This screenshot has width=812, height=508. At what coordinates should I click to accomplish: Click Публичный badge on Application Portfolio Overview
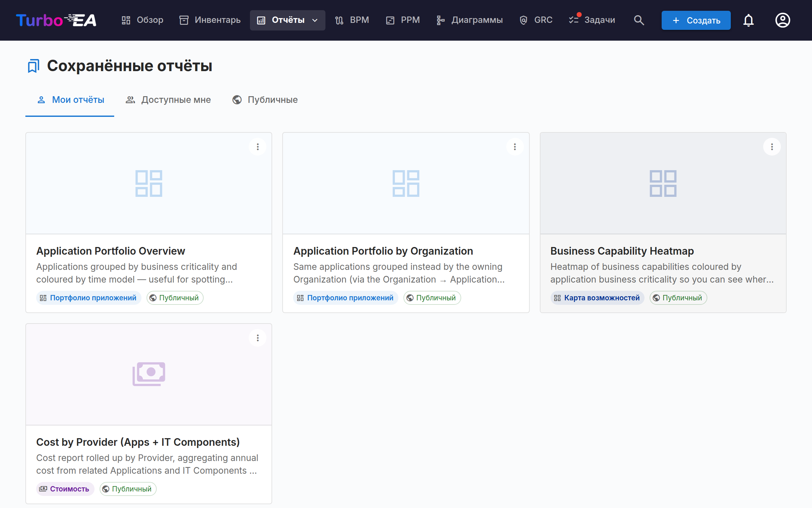(175, 298)
